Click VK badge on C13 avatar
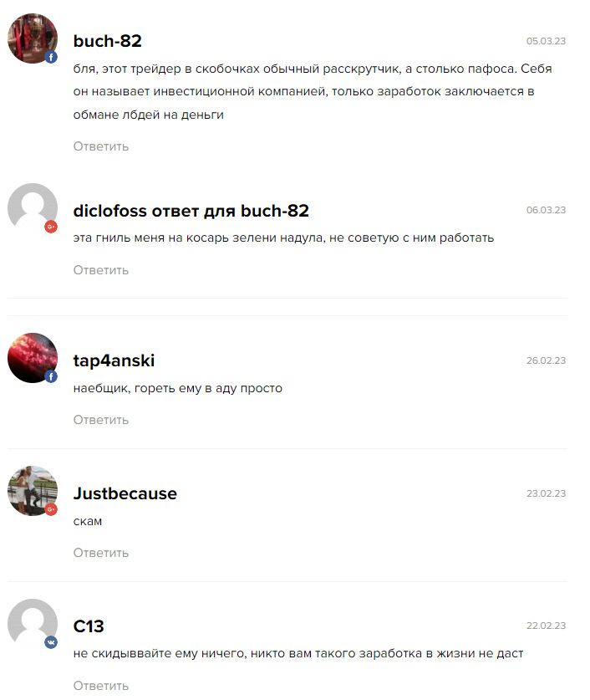 pyautogui.click(x=51, y=642)
